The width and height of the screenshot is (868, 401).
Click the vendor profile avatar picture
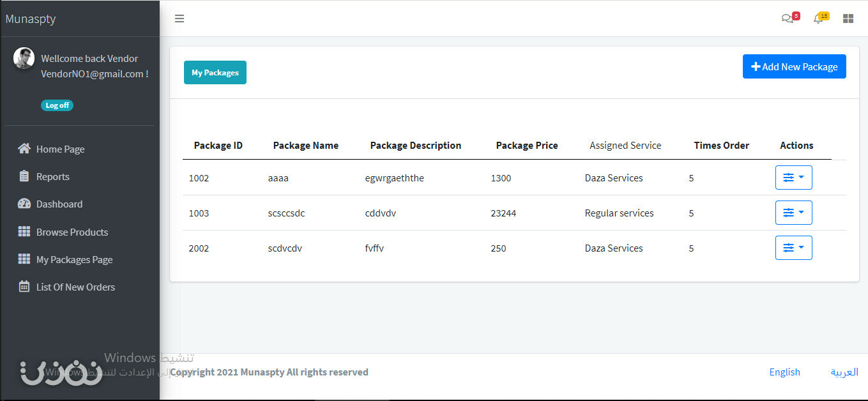click(x=24, y=58)
